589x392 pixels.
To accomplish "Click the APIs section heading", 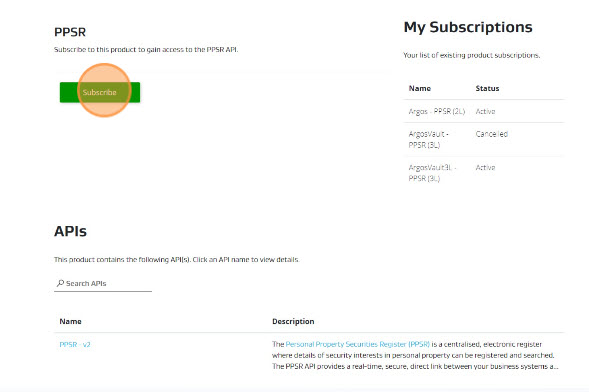I will (x=70, y=231).
